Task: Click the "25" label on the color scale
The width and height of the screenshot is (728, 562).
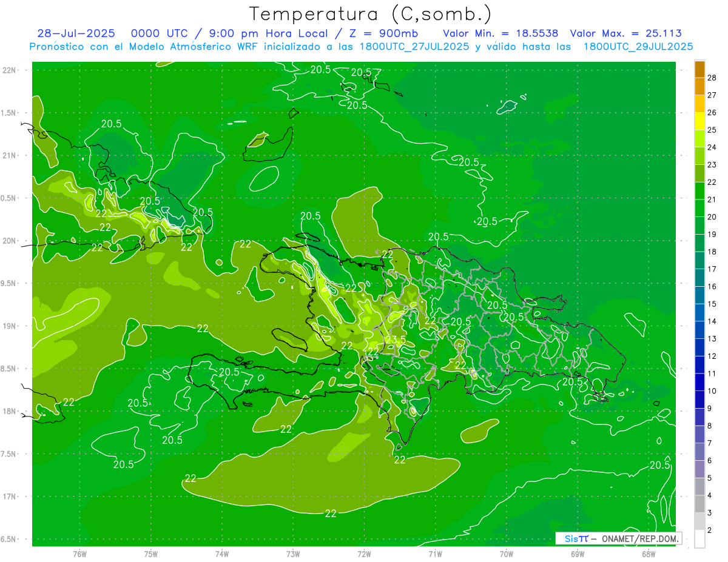Action: [x=713, y=130]
